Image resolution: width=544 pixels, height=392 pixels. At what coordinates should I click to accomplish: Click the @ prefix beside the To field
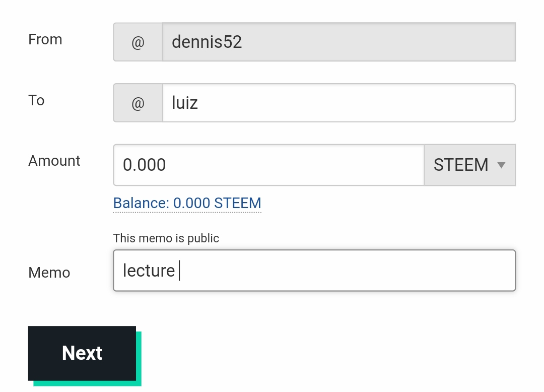point(138,103)
